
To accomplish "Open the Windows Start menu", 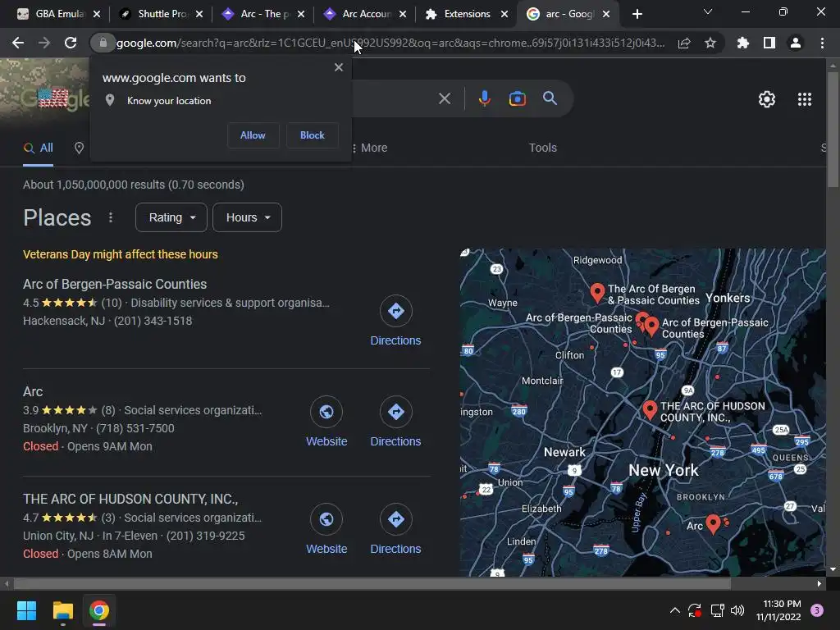I will click(x=26, y=610).
